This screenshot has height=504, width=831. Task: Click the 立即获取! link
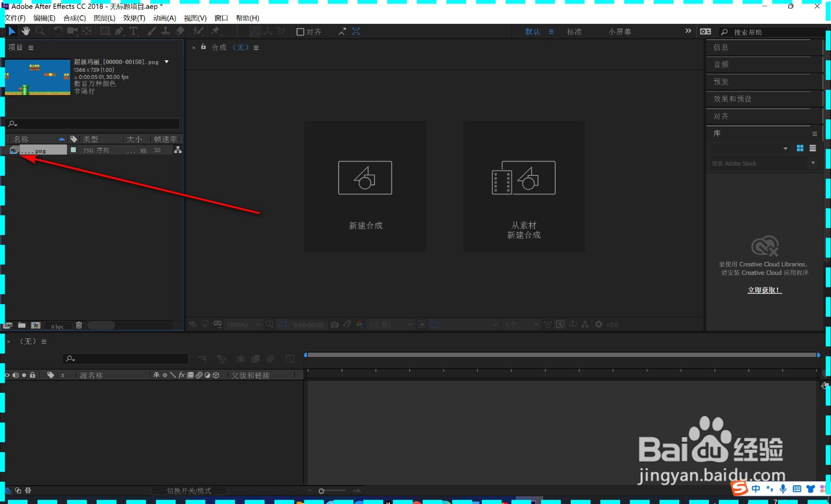pyautogui.click(x=765, y=290)
